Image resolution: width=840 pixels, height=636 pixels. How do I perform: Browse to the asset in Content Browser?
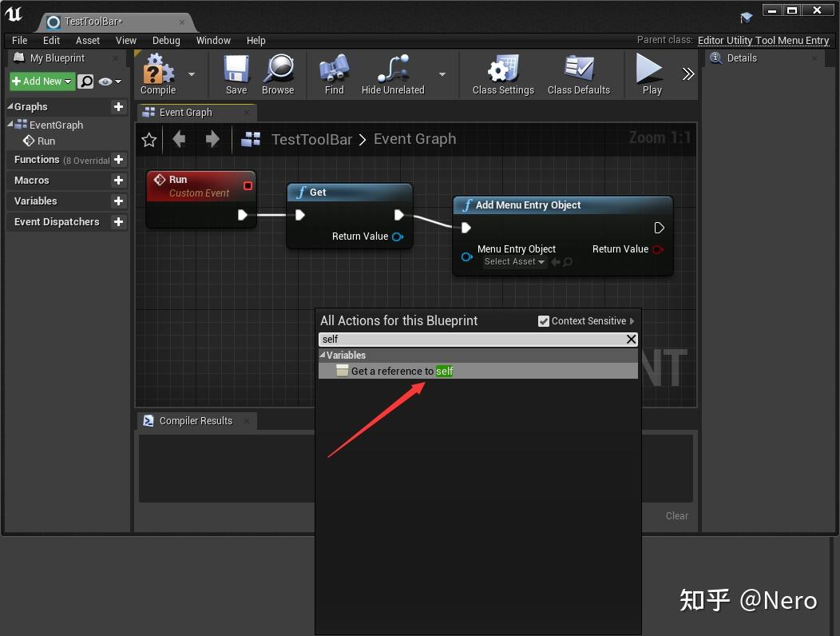[278, 74]
